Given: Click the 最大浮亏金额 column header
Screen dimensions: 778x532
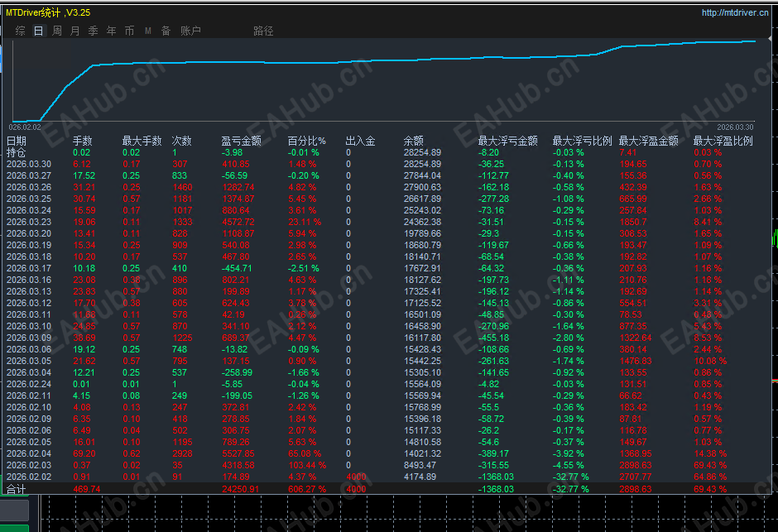Looking at the screenshot, I should [507, 141].
